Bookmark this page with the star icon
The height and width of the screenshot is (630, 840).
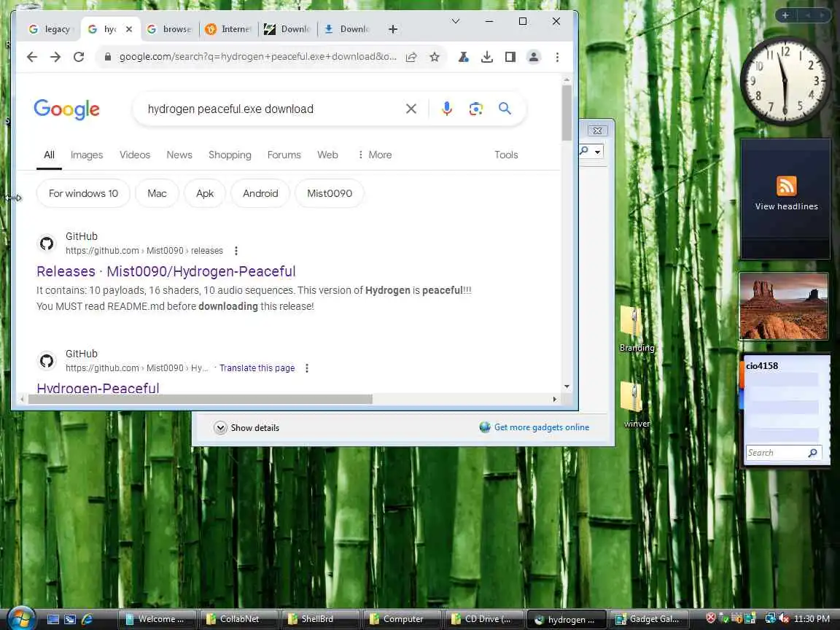coord(435,57)
